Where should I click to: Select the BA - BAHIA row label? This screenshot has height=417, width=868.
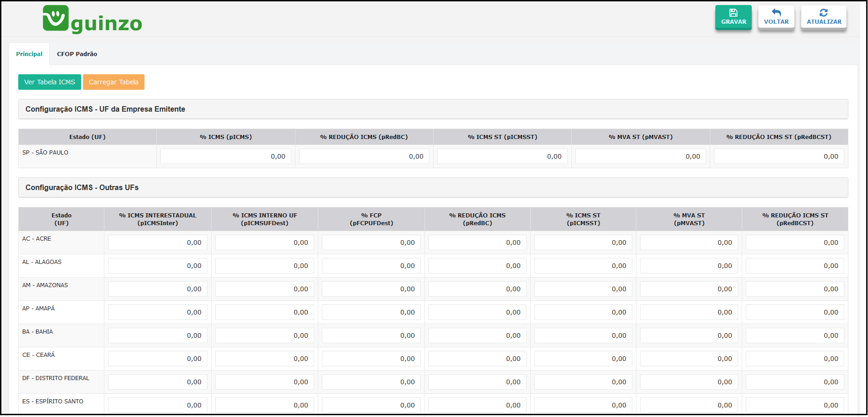tap(37, 332)
